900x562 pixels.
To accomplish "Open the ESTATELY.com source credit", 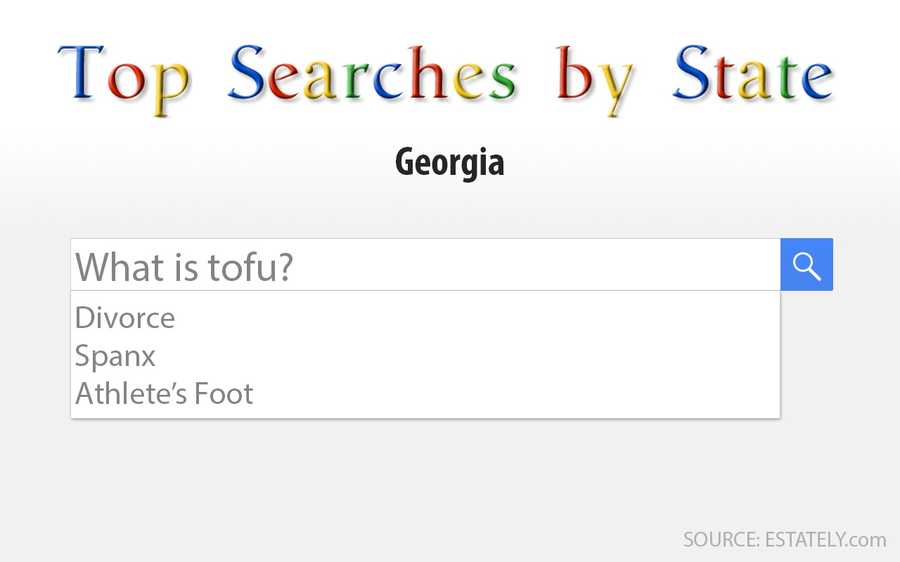I will 784,540.
